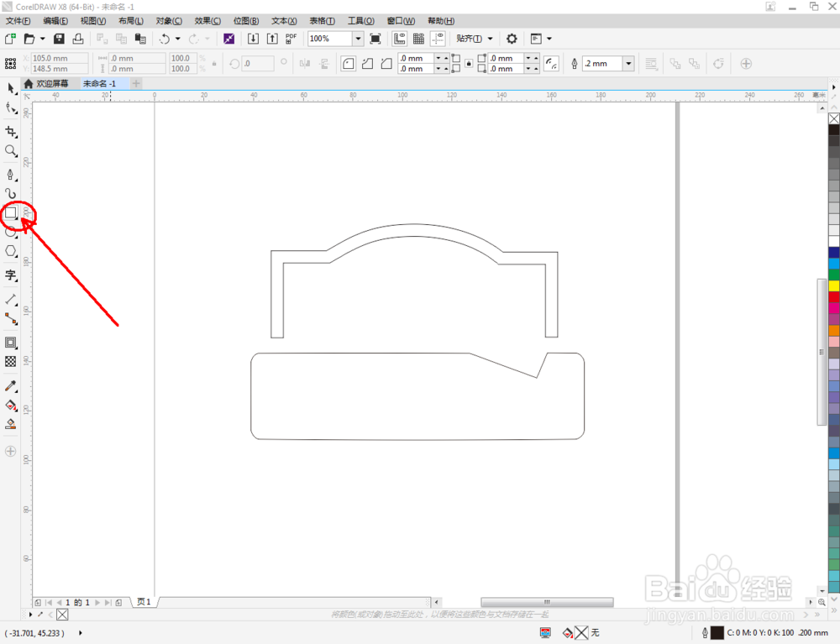Click the Import icon
Viewport: 840px width, 644px height.
pyautogui.click(x=253, y=39)
